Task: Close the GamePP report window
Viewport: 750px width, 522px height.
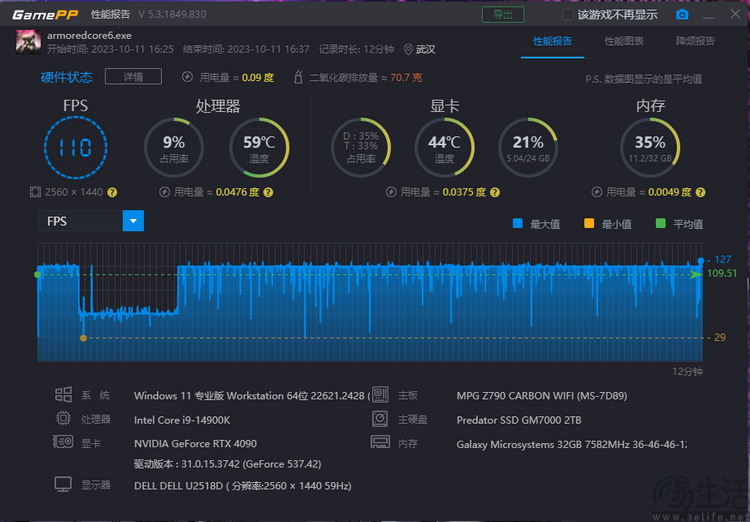Action: 736,14
